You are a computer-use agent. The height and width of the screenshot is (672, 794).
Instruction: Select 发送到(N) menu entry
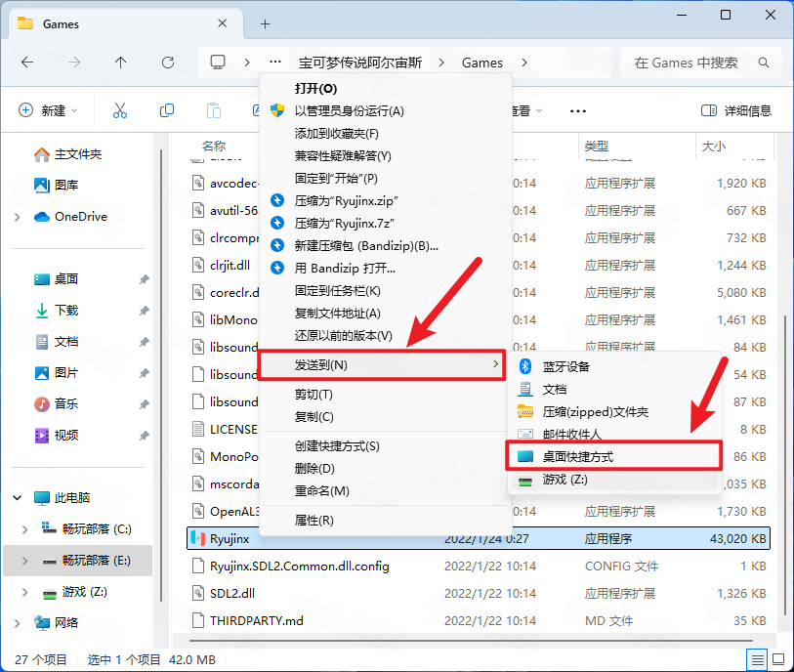click(382, 364)
